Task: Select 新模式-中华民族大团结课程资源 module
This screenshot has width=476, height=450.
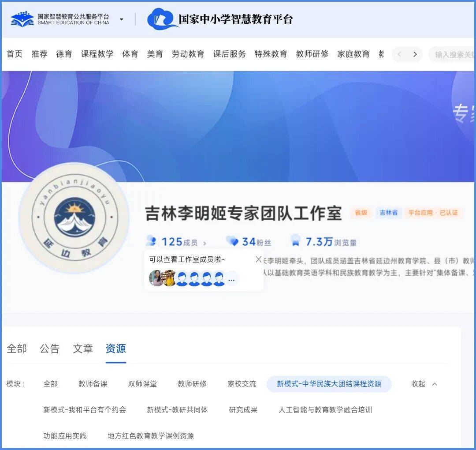Action: (x=329, y=384)
